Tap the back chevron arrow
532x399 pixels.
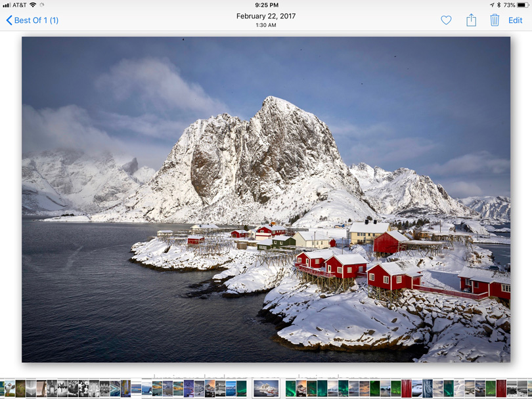tap(9, 20)
